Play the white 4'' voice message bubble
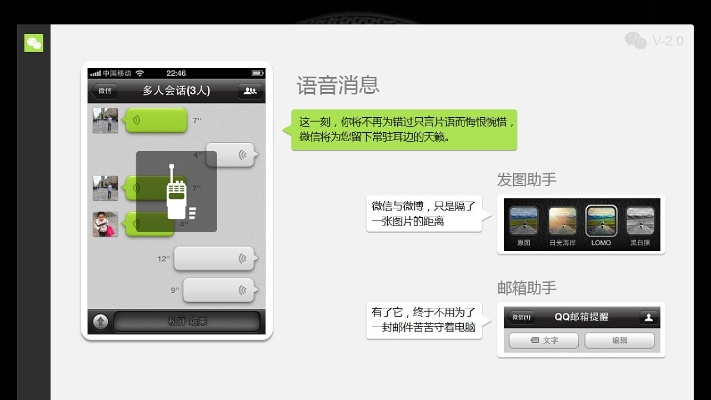711x400 pixels. pos(232,155)
